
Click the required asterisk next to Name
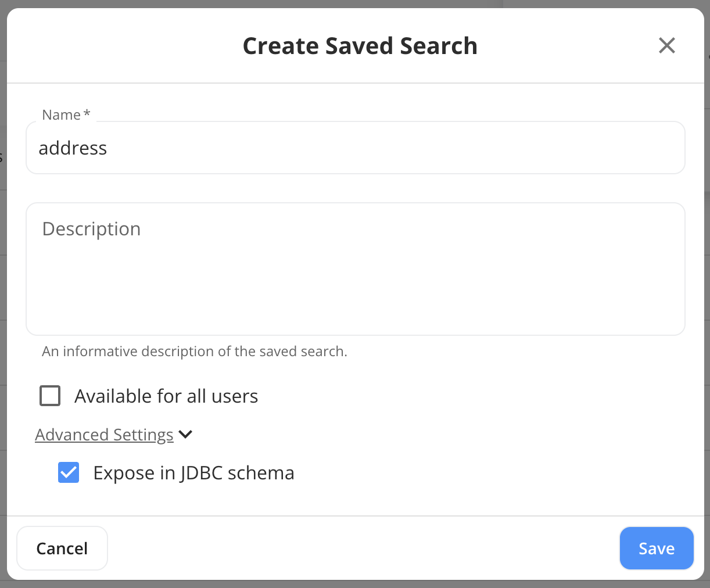click(x=87, y=113)
